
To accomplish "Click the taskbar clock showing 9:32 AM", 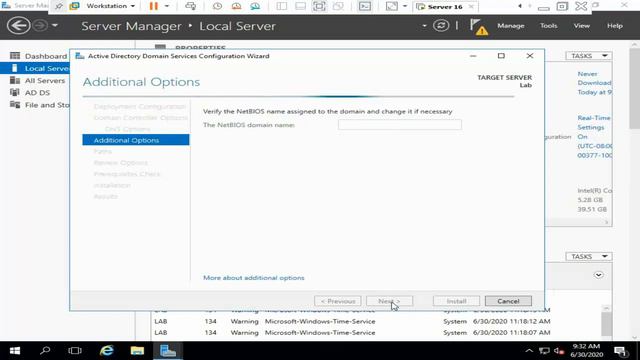I will click(x=586, y=351).
